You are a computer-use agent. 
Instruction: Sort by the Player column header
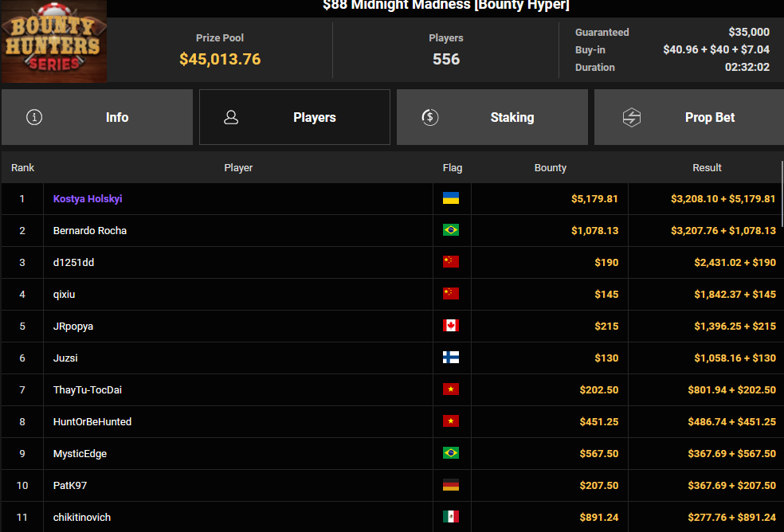click(x=238, y=168)
